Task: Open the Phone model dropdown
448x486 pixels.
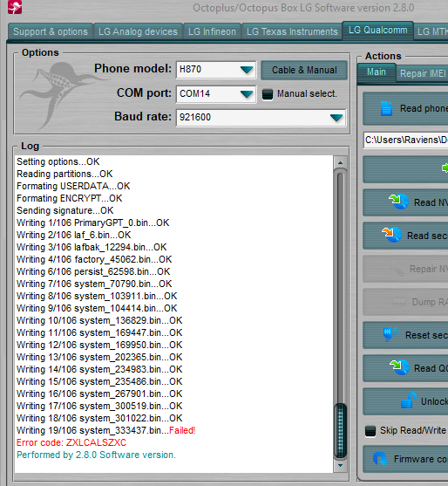Action: tap(247, 70)
